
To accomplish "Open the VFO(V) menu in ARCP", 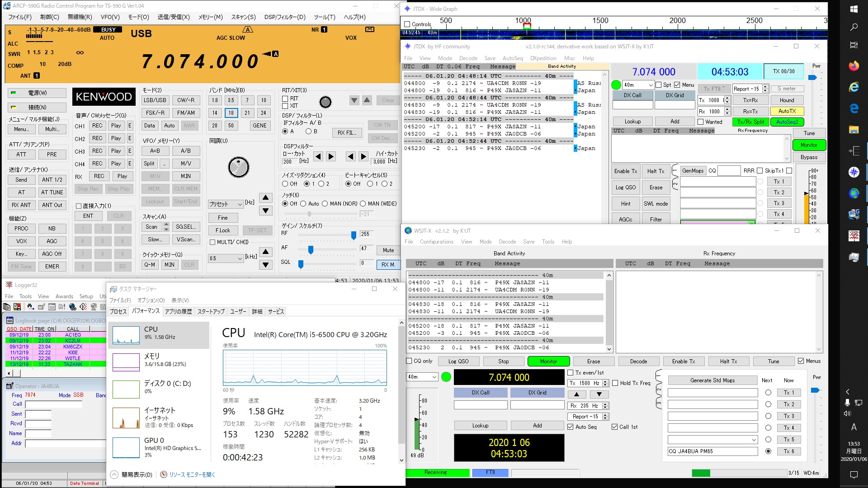I will [x=110, y=17].
